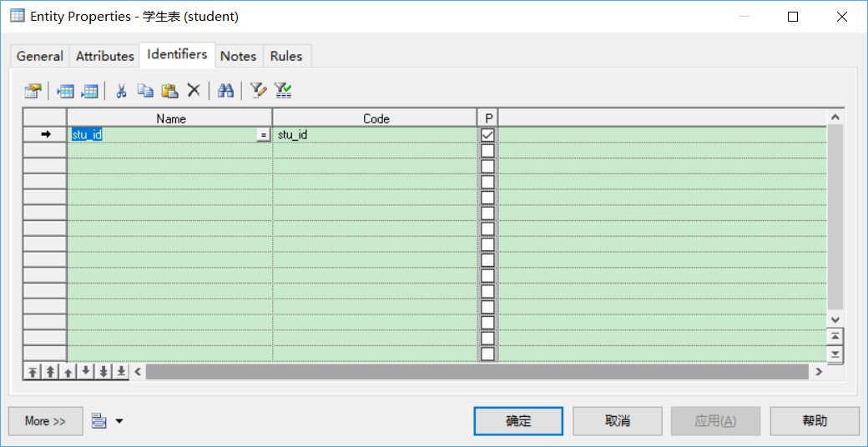
Task: Copy the selected identifier row
Action: coord(145,91)
